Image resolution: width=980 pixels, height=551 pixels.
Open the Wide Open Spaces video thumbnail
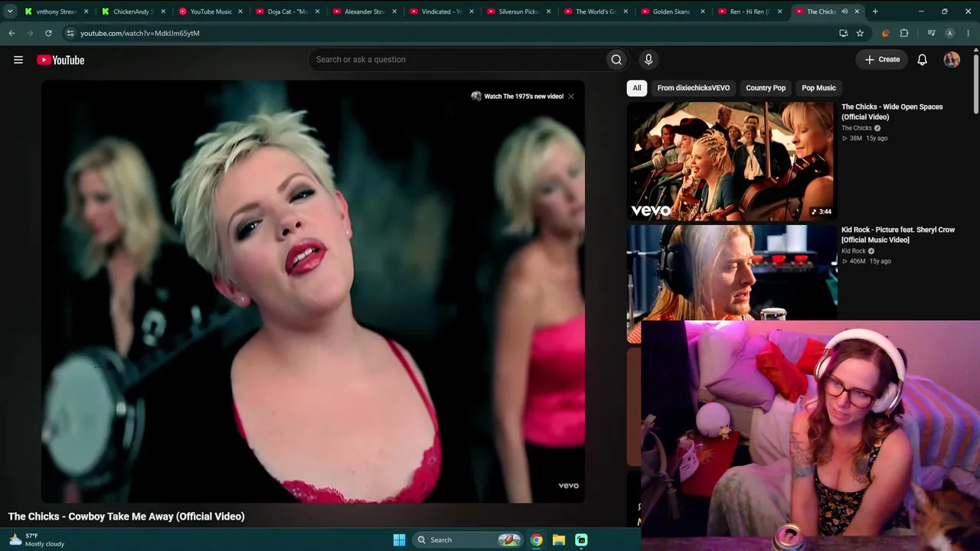pos(731,161)
